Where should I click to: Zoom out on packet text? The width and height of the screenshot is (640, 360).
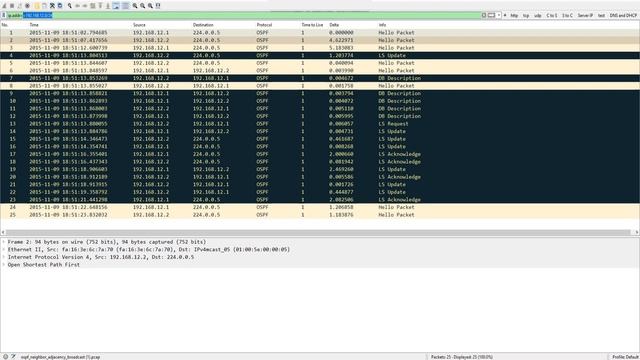pyautogui.click(x=142, y=6)
